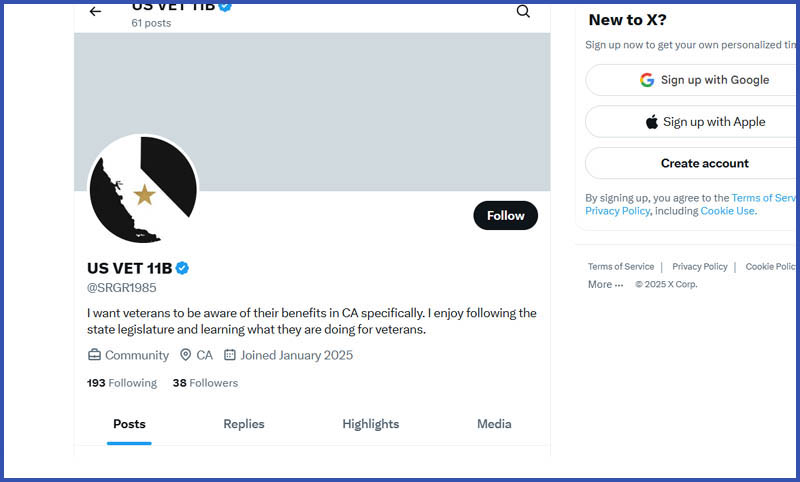
Task: Open the California profile picture
Action: (x=143, y=189)
